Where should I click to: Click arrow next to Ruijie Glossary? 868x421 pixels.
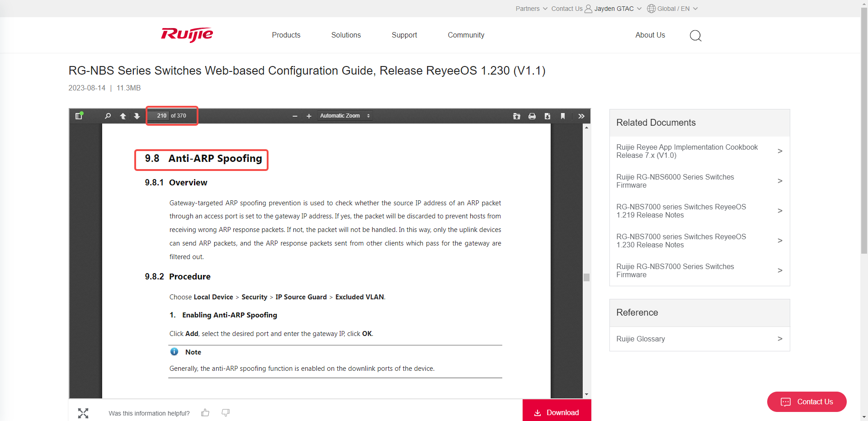(x=780, y=339)
